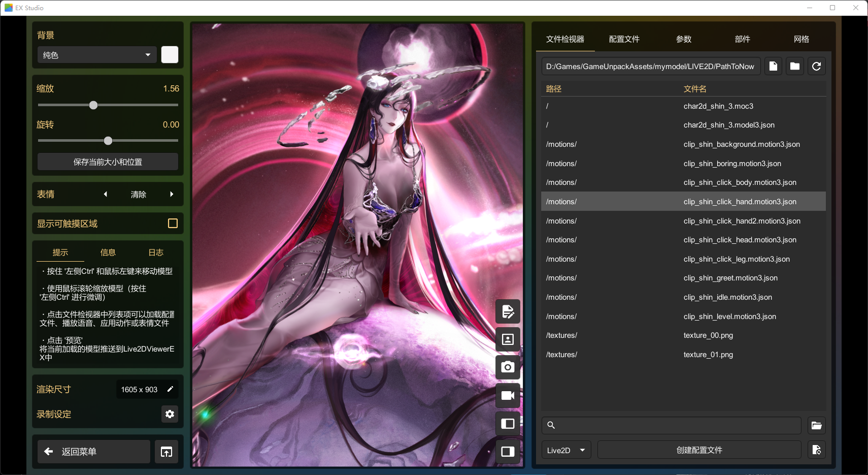This screenshot has height=475, width=868.
Task: Edit render size with pencil icon
Action: click(x=170, y=389)
